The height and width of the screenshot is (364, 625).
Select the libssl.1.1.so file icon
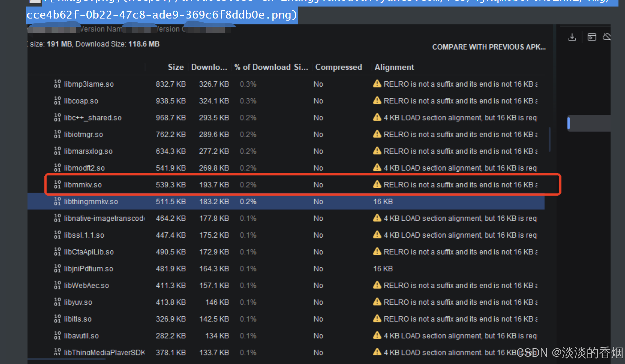pyautogui.click(x=57, y=235)
